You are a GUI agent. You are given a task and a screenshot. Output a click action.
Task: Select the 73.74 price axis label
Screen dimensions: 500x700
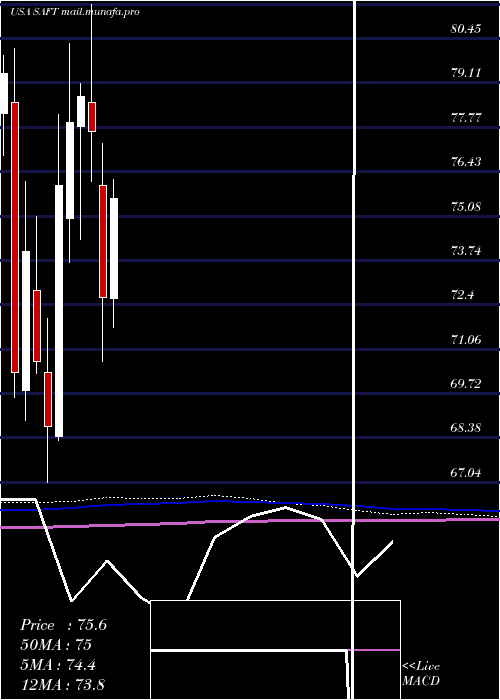tap(466, 251)
